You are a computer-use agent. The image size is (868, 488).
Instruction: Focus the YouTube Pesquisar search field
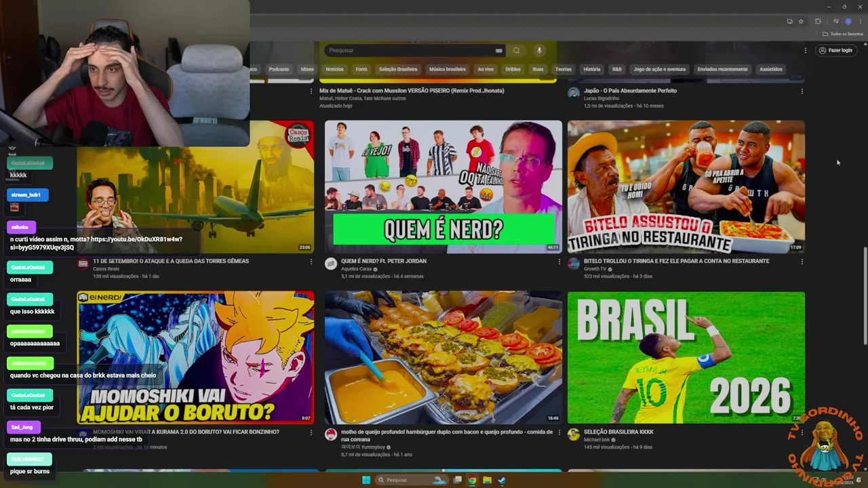410,50
